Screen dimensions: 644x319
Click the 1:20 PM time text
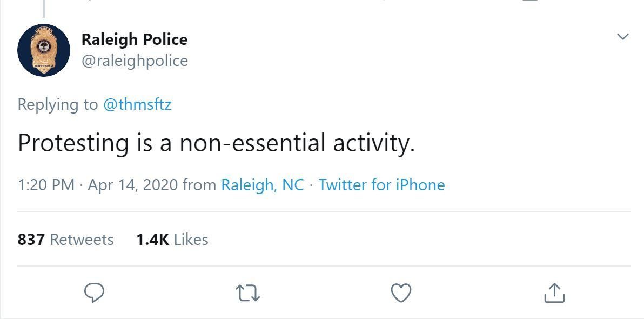(x=46, y=185)
